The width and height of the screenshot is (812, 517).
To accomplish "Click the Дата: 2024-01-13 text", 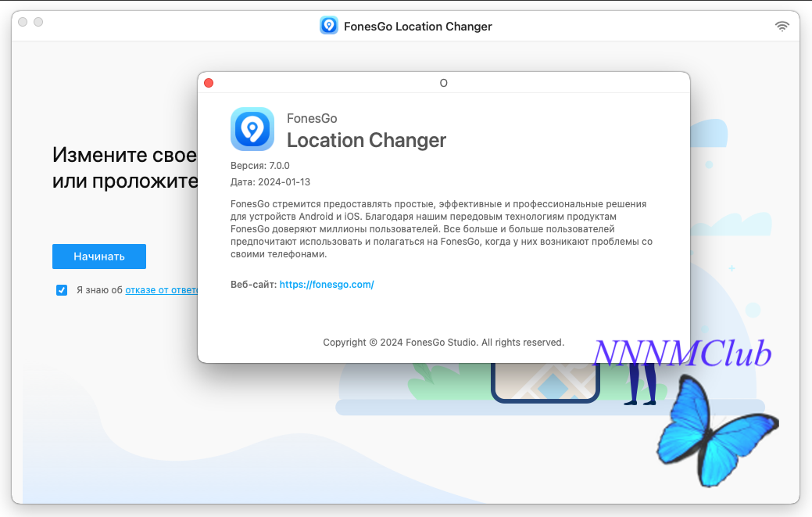I will tap(270, 181).
